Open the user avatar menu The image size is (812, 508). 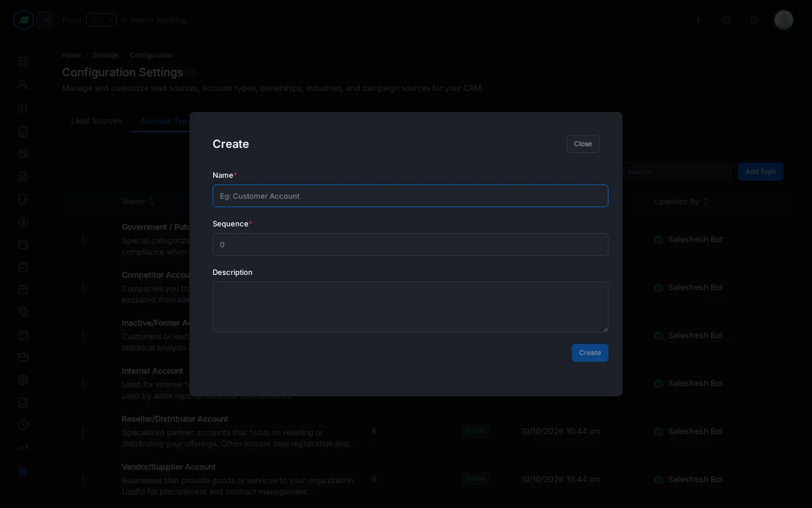(x=784, y=20)
